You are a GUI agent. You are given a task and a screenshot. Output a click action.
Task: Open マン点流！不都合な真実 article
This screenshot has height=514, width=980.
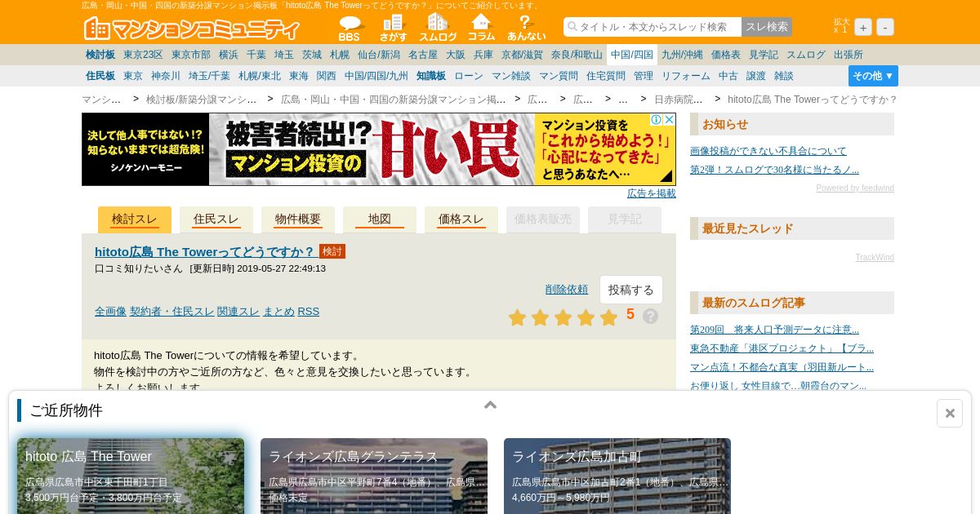pos(782,367)
